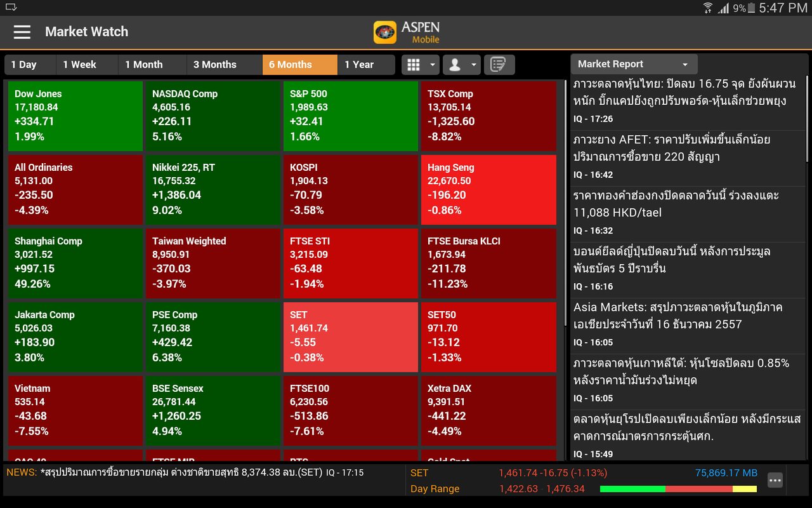The width and height of the screenshot is (812, 508).
Task: Select the SET index tile
Action: 351,337
